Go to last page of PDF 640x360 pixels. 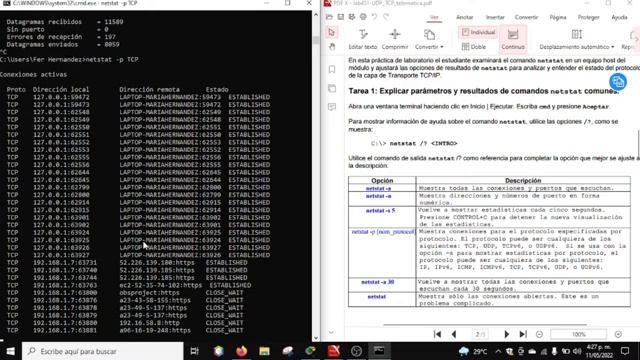[523, 334]
